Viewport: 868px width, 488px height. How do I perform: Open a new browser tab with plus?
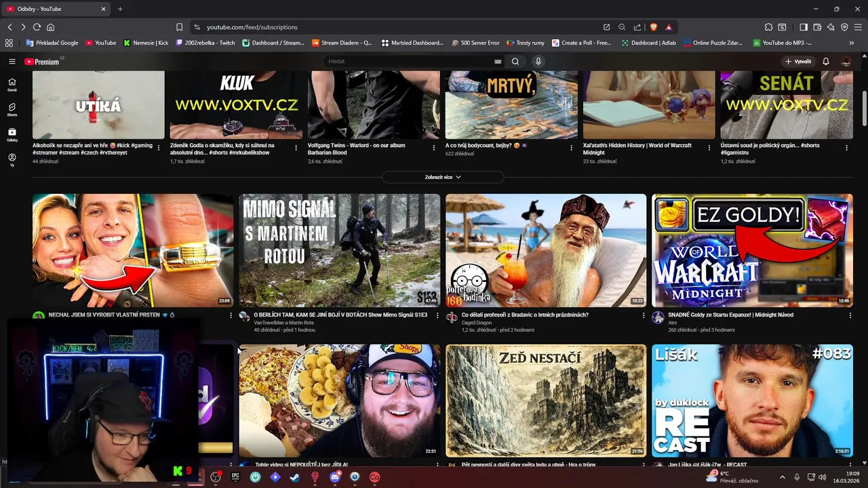[120, 9]
